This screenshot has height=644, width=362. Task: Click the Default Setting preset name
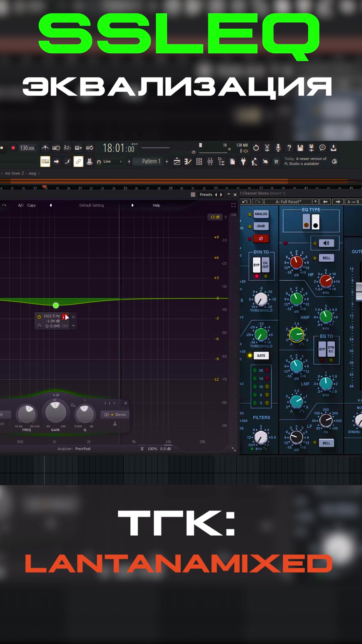click(92, 205)
